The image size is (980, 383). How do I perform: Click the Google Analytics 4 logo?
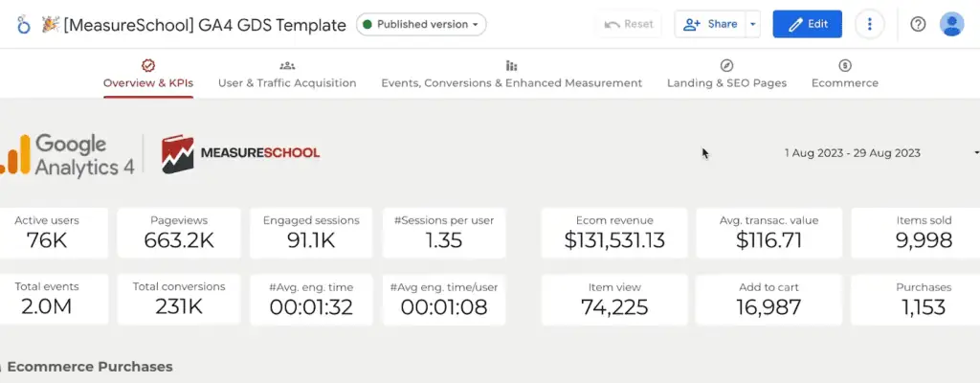tap(68, 154)
